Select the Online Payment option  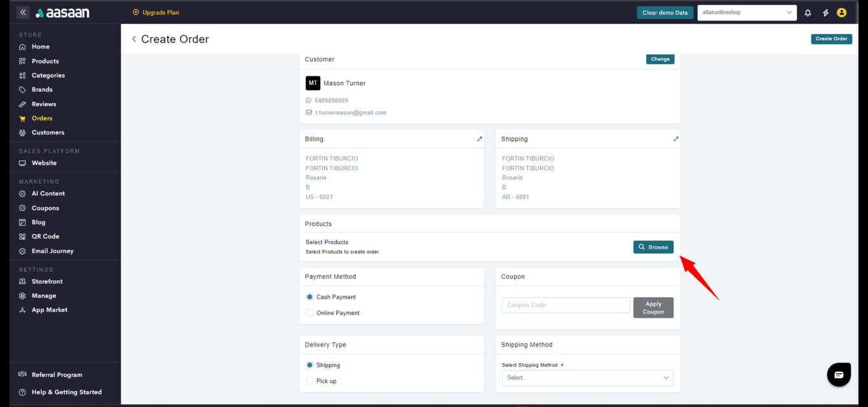tap(310, 313)
